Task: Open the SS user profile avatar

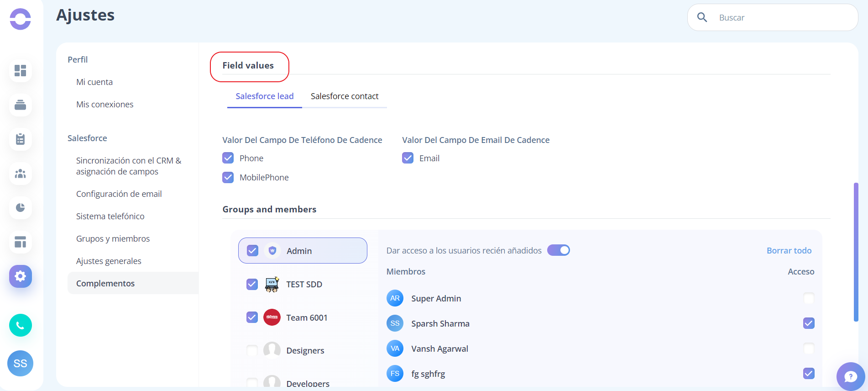Action: click(20, 364)
